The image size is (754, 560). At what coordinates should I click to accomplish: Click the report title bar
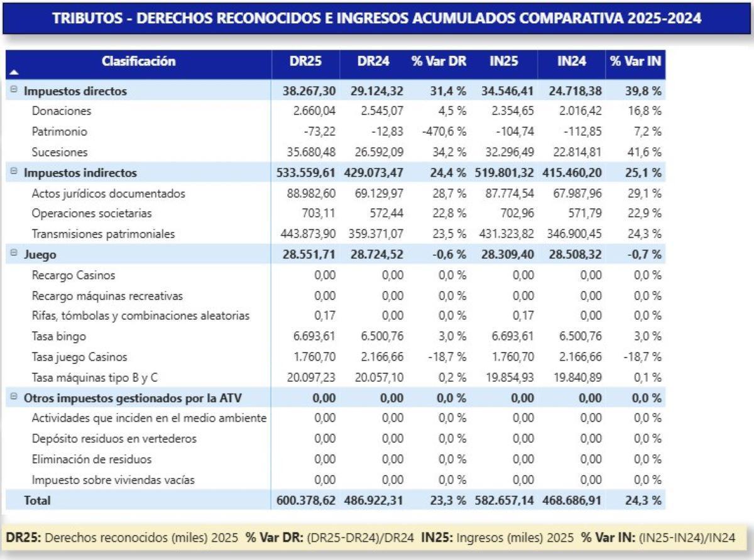[x=377, y=19]
